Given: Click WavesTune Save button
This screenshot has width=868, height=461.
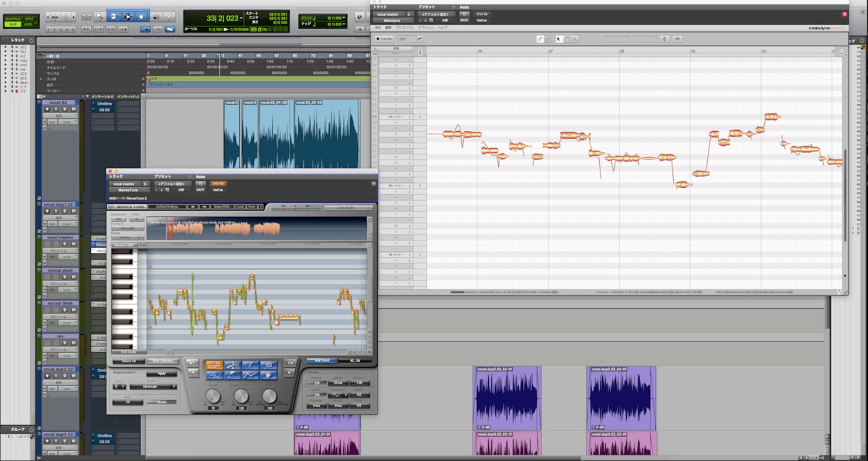Looking at the screenshot, I should tap(252, 206).
